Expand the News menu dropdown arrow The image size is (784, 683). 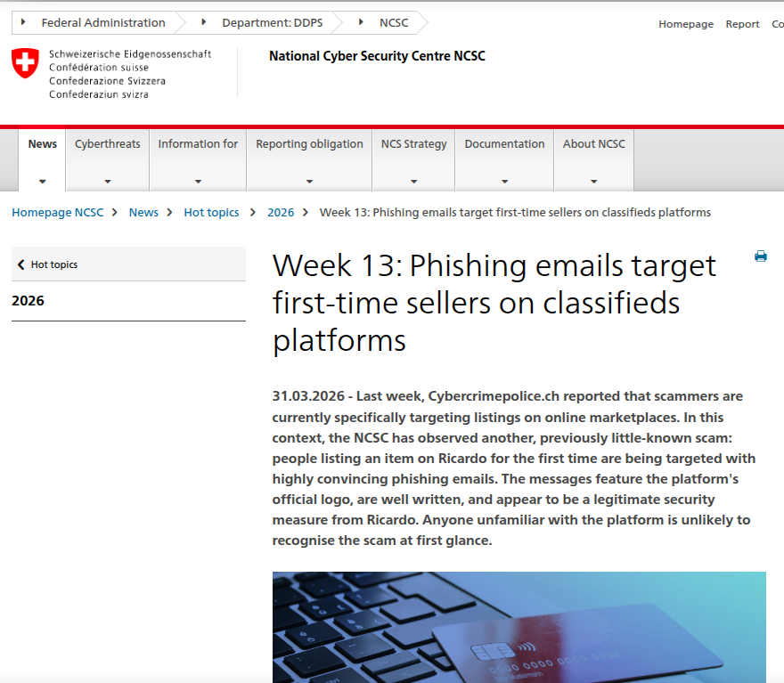click(43, 182)
